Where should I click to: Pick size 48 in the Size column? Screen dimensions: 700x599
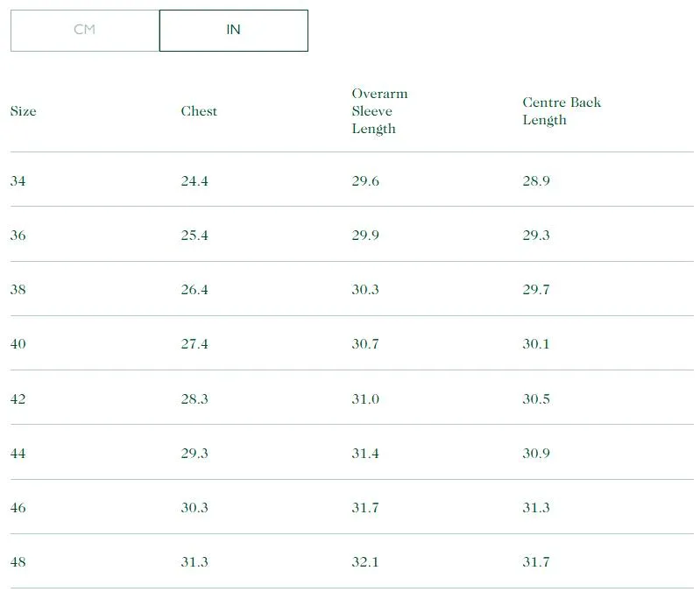[18, 562]
